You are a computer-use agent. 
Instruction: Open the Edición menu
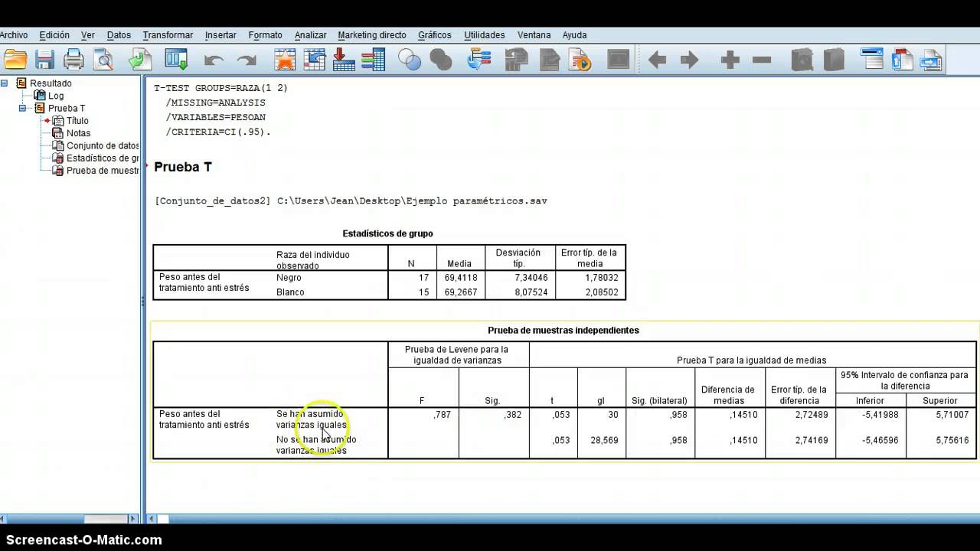(54, 35)
